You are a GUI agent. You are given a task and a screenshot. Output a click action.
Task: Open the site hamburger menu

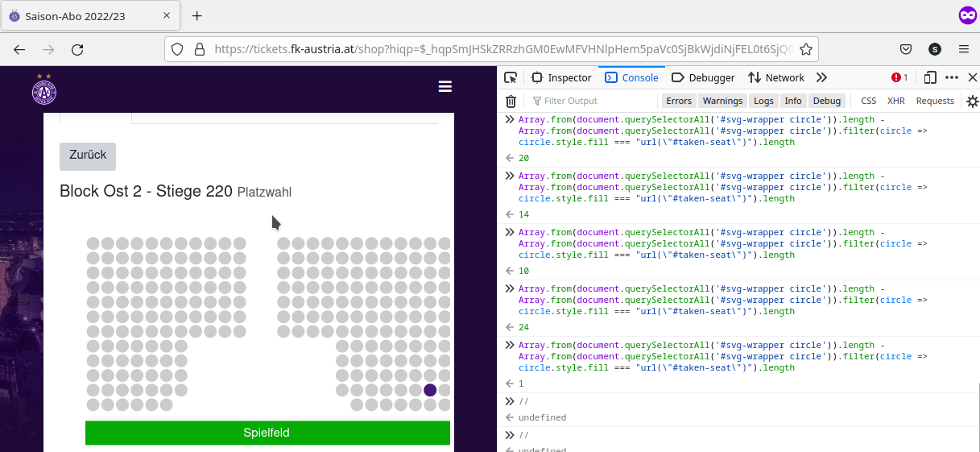(445, 87)
